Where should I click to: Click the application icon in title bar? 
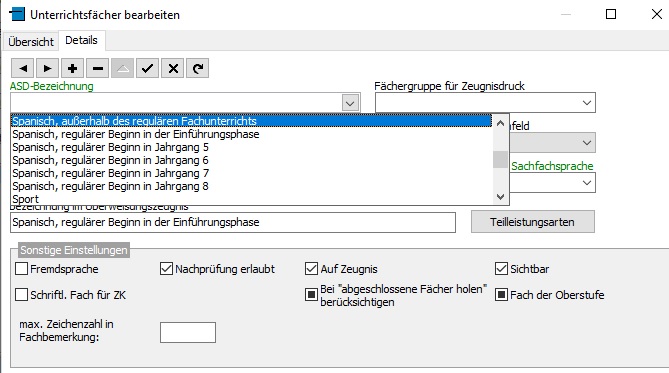click(x=17, y=14)
